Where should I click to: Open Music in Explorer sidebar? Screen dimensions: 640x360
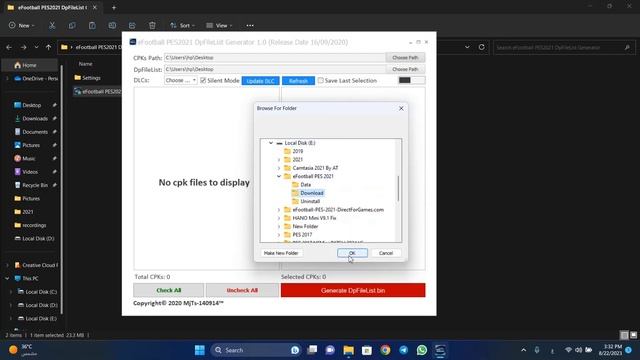tap(29, 158)
